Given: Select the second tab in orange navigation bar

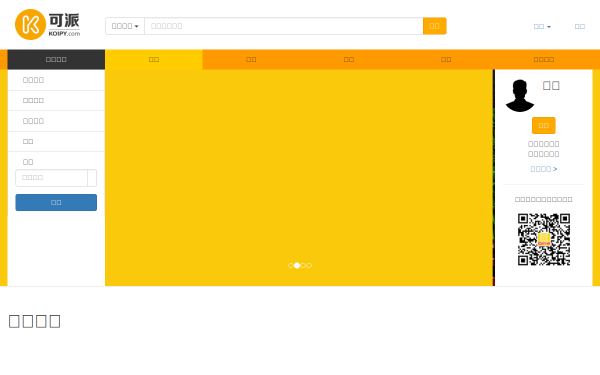Looking at the screenshot, I should [x=251, y=59].
